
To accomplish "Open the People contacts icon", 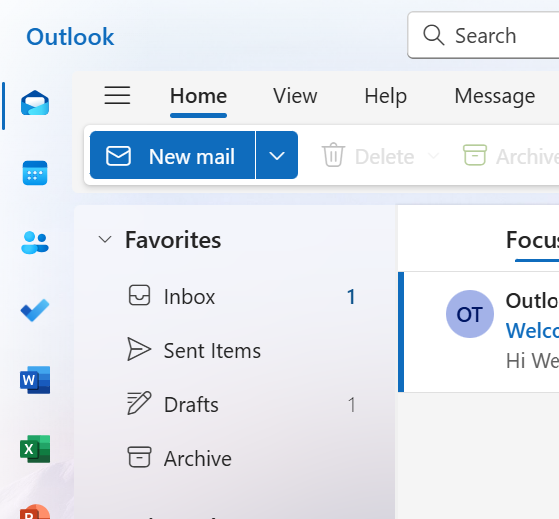I will (35, 243).
